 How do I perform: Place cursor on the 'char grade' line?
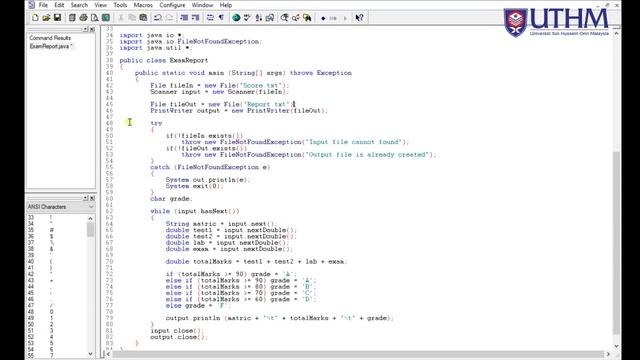[171, 199]
